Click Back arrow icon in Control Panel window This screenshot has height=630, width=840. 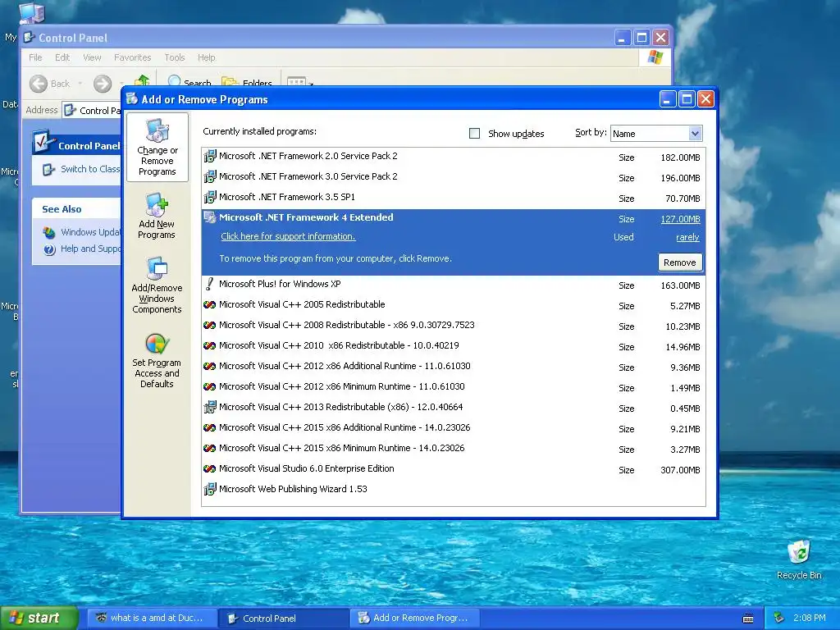pos(39,84)
